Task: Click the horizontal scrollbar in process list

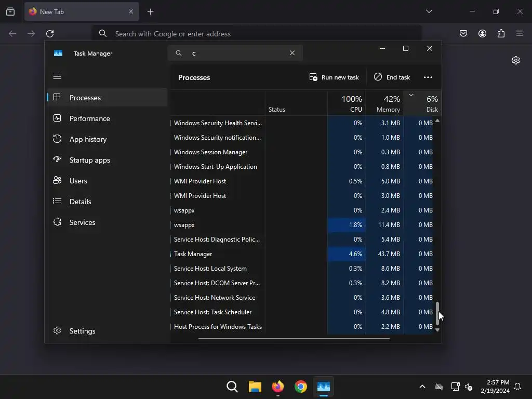Action: click(x=294, y=338)
